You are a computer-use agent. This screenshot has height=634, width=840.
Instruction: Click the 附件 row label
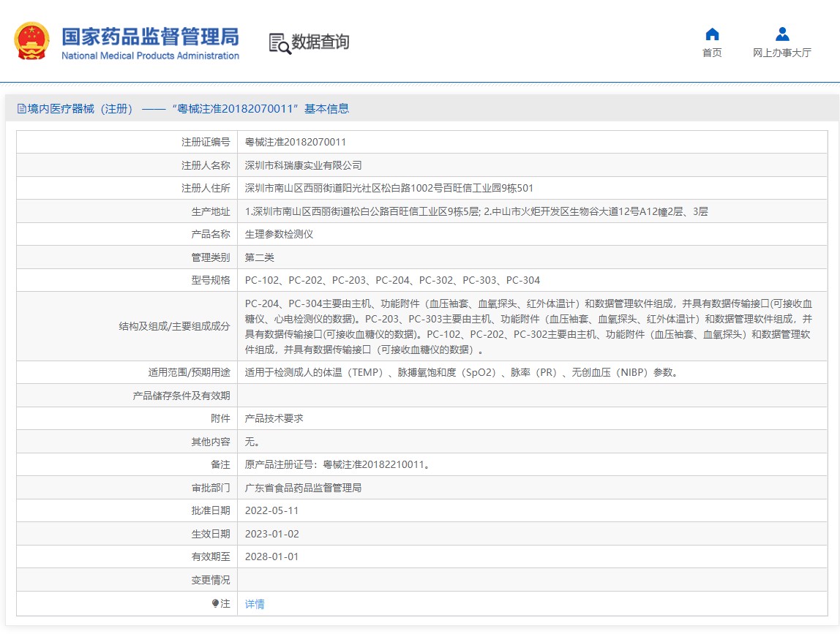coord(221,418)
